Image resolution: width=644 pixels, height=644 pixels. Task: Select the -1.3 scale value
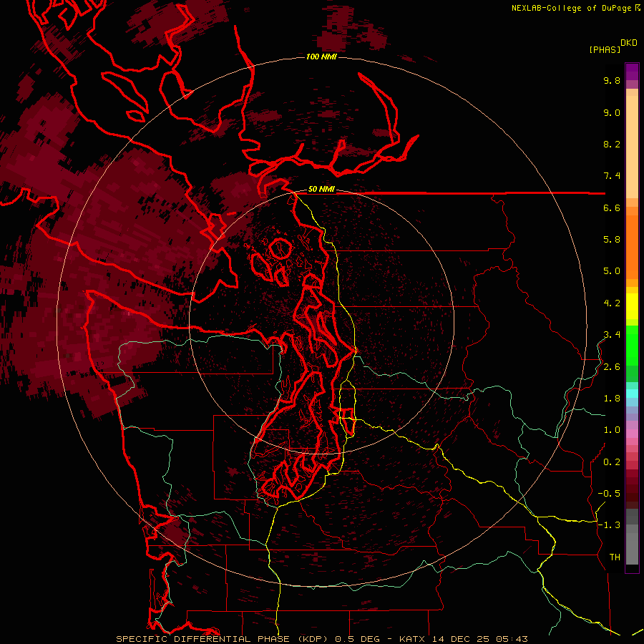pyautogui.click(x=609, y=525)
